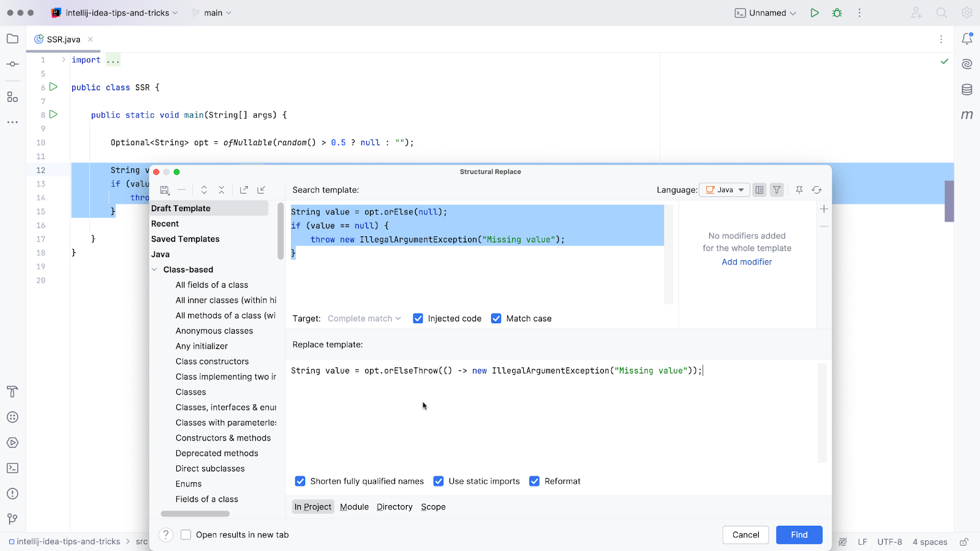Open the Unnamed run configuration dropdown
Image resolution: width=980 pixels, height=551 pixels.
coord(766,13)
